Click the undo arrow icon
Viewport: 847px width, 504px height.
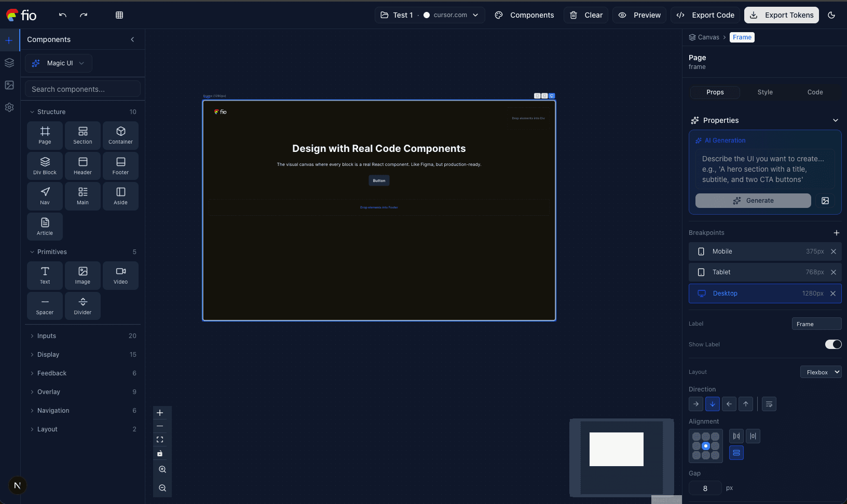[x=63, y=15]
